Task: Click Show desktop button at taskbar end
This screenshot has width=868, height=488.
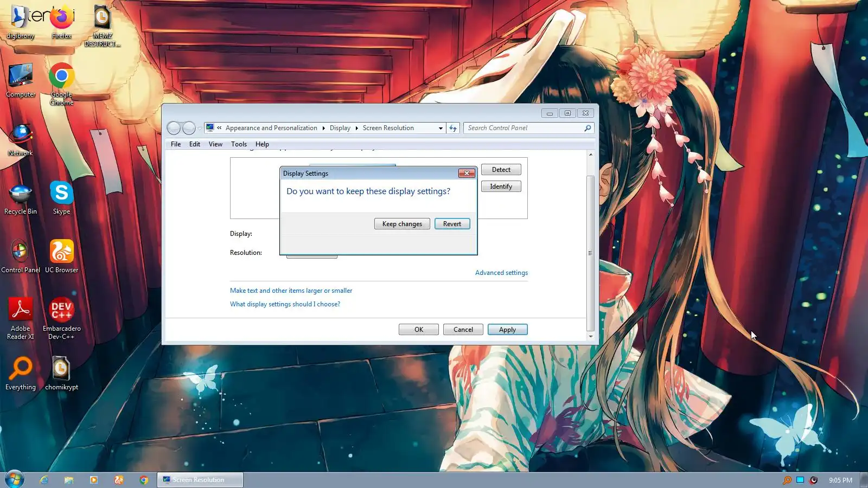Action: pos(864,480)
